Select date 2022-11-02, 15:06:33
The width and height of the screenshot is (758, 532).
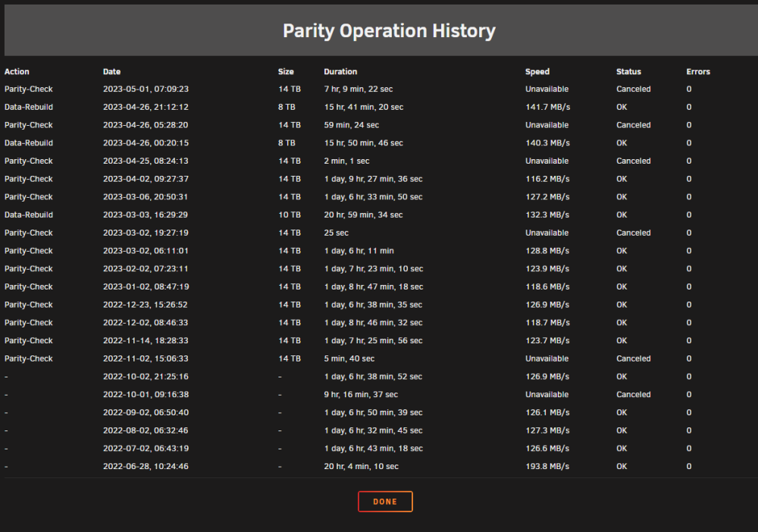pyautogui.click(x=146, y=358)
